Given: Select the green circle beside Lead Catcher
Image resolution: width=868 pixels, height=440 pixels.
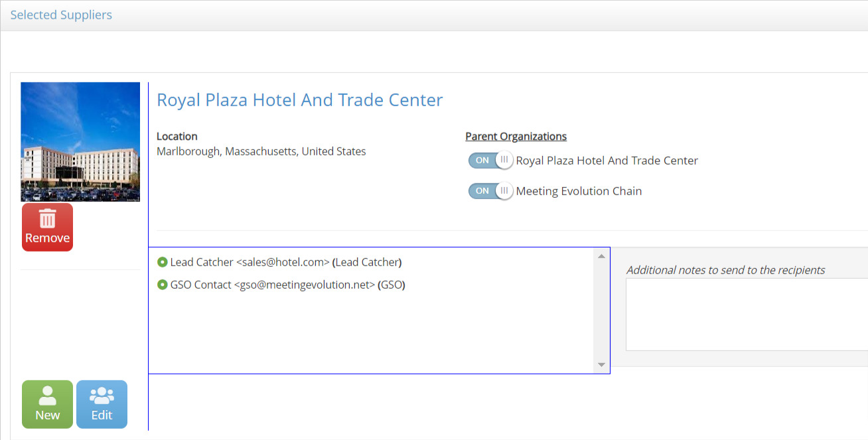Looking at the screenshot, I should tap(162, 262).
